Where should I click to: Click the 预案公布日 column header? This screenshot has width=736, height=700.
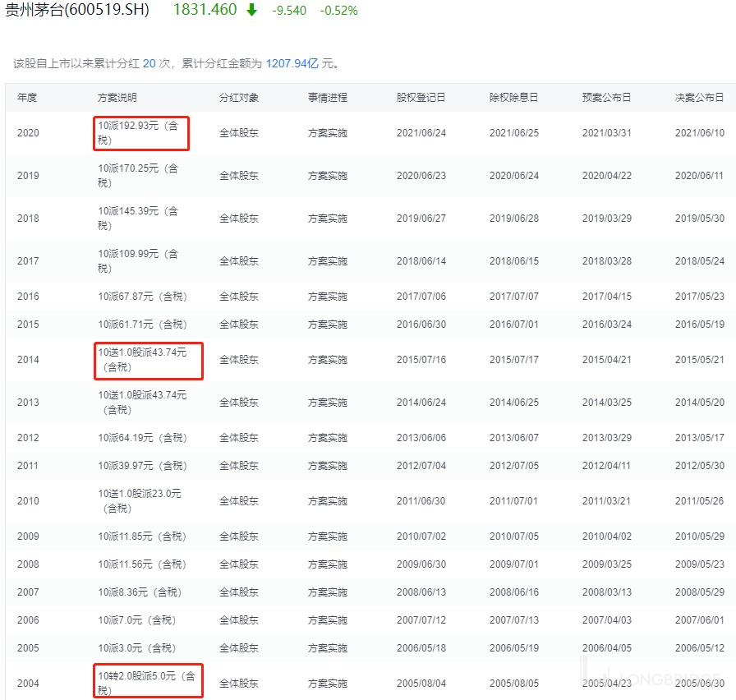pos(606,98)
